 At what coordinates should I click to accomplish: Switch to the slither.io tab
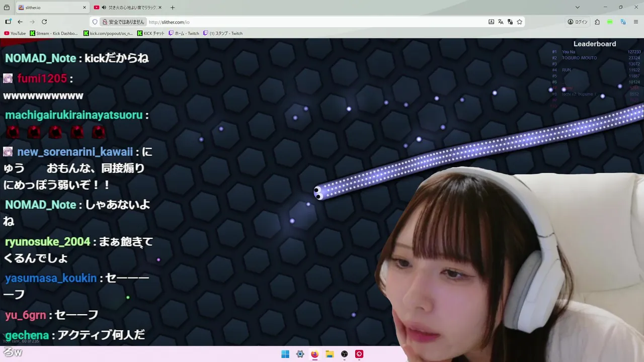[x=52, y=8]
